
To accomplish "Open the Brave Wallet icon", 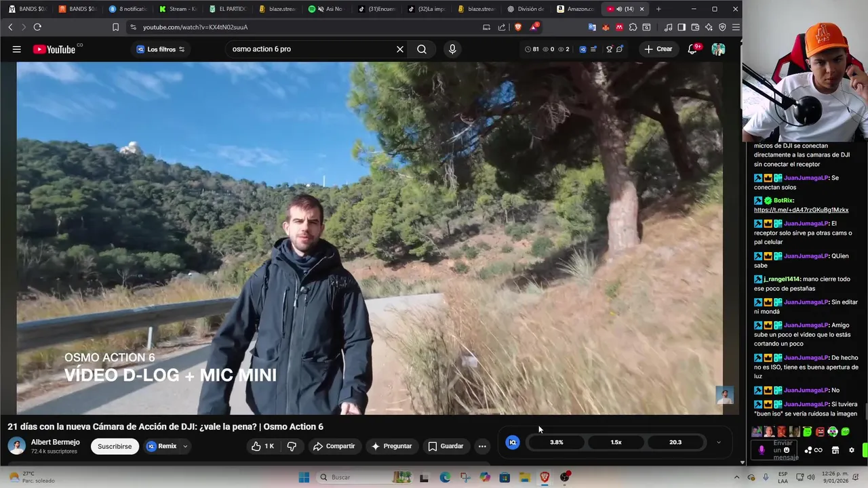I will 695,27.
